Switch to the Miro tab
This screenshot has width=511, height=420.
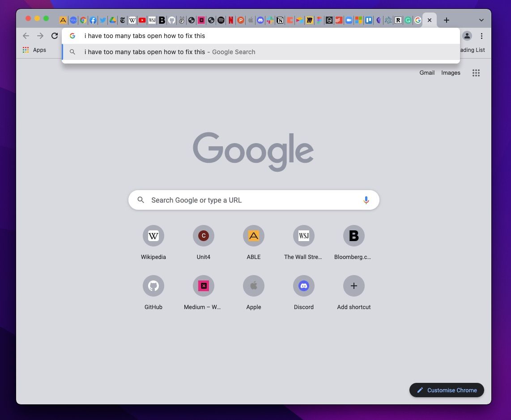point(309,20)
